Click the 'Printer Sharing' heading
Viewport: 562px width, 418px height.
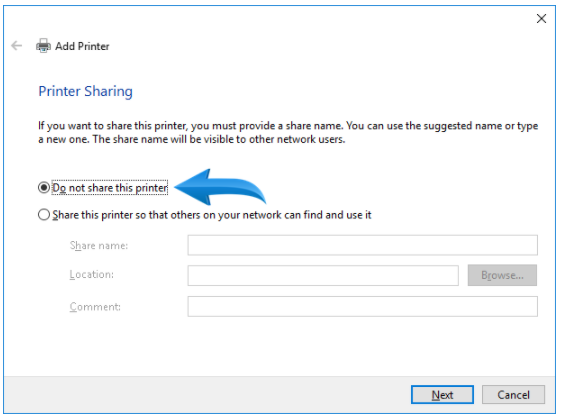(x=86, y=91)
